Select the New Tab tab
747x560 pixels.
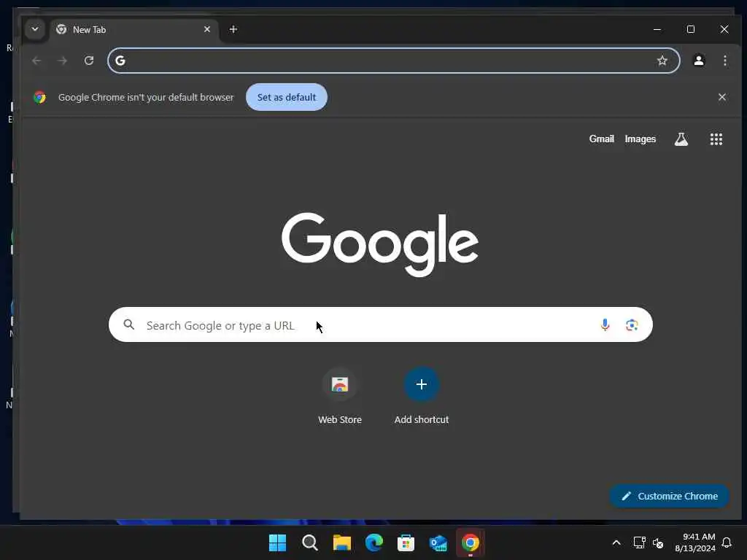134,29
